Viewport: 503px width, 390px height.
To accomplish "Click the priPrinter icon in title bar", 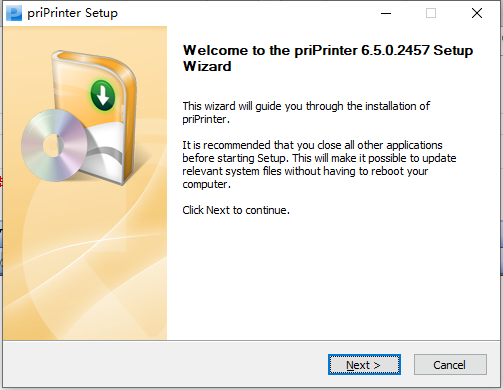I will 14,13.
